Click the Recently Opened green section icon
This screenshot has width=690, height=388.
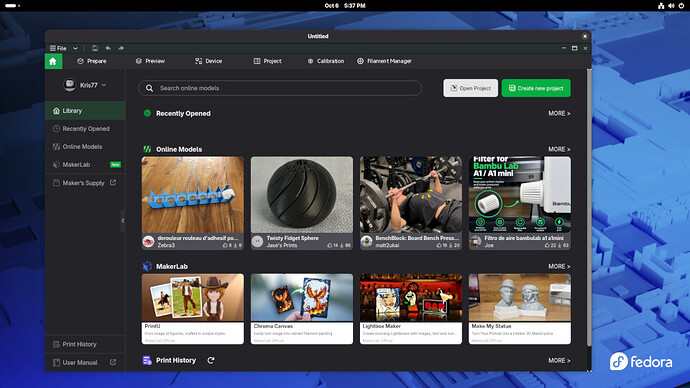coord(147,113)
